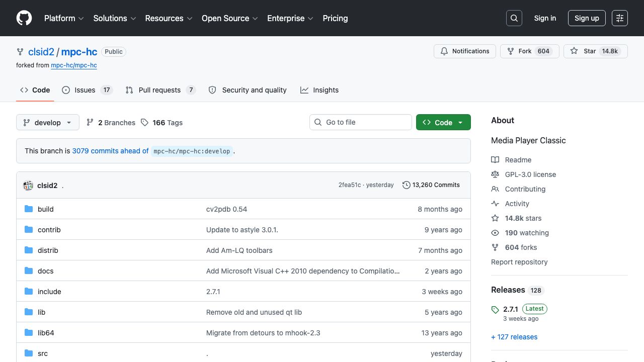Open the green Code dropdown button
The image size is (644, 362).
(443, 123)
